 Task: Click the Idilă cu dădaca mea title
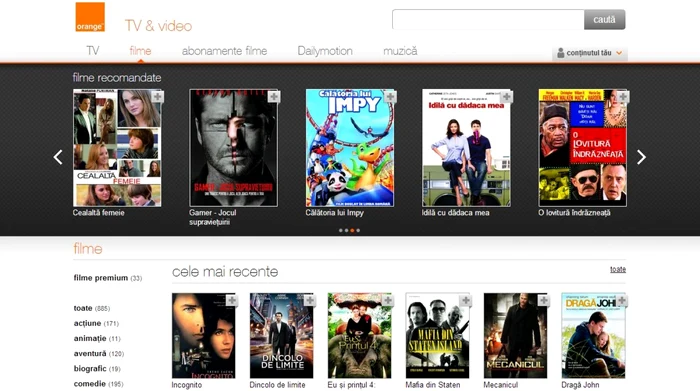[x=455, y=213]
